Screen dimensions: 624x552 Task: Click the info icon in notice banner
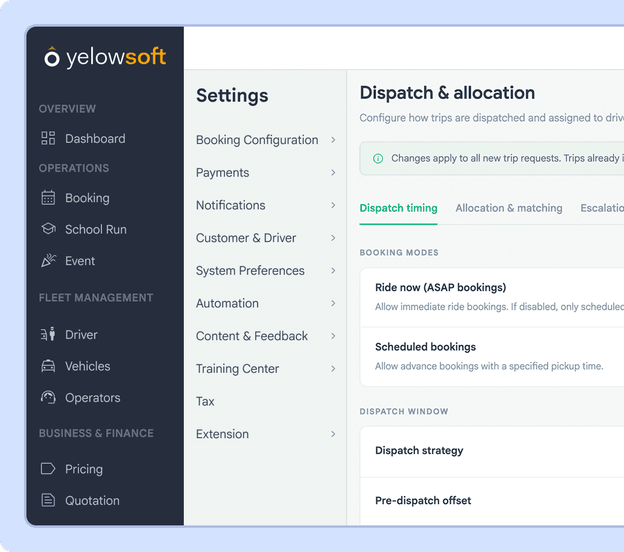378,158
